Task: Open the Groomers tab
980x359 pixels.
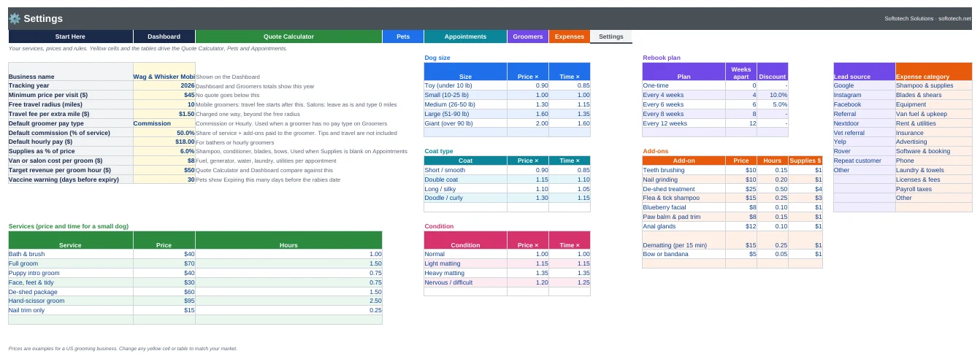Action: click(x=528, y=36)
